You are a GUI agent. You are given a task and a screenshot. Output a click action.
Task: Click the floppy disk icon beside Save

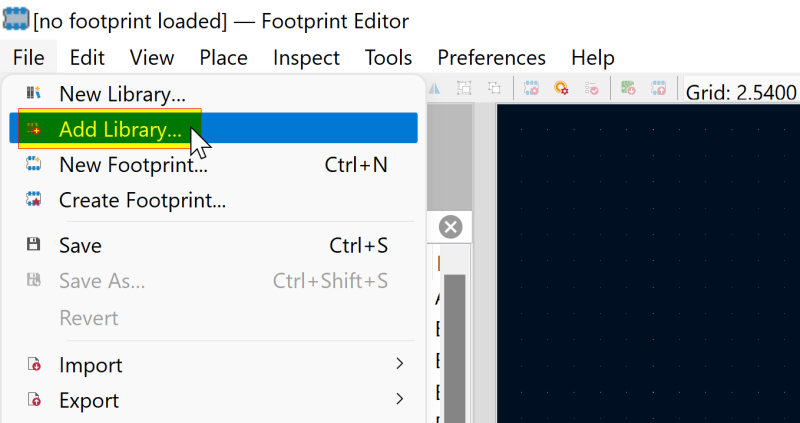click(33, 245)
